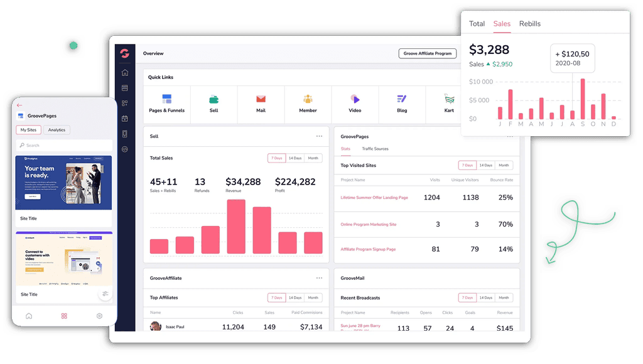Screen dimensions: 643x364
Task: Click the September bar in monthly sales chart
Action: pos(583,99)
